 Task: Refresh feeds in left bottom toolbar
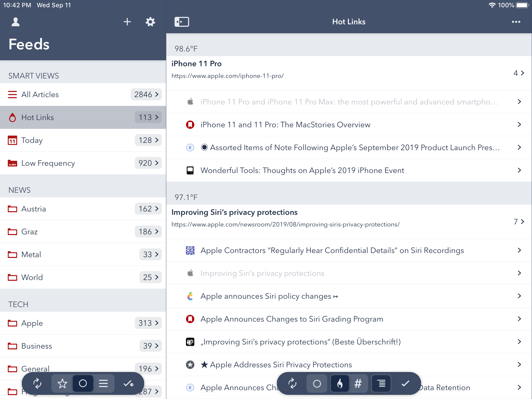(37, 383)
